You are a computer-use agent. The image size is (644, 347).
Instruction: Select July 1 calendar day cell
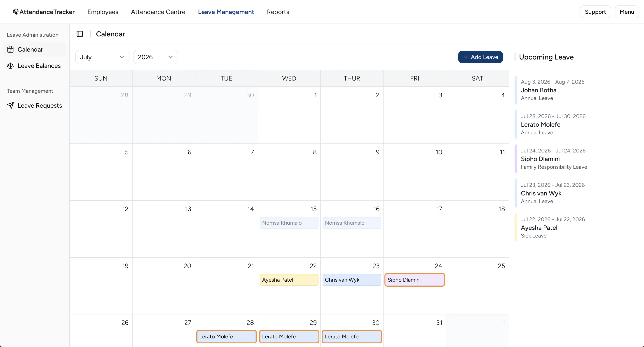pos(289,115)
